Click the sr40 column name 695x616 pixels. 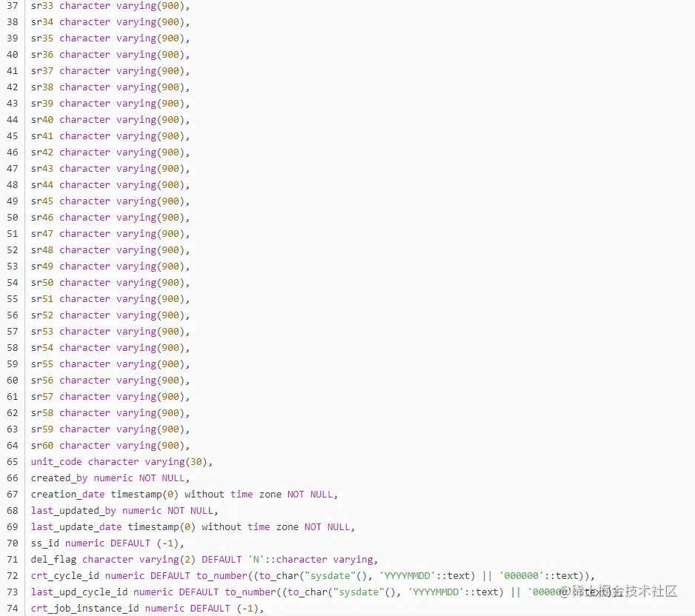42,119
